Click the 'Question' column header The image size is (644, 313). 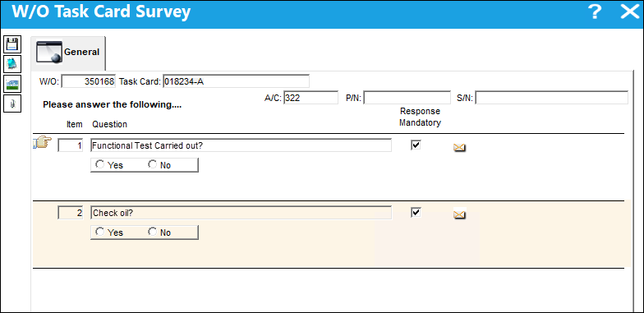point(110,124)
